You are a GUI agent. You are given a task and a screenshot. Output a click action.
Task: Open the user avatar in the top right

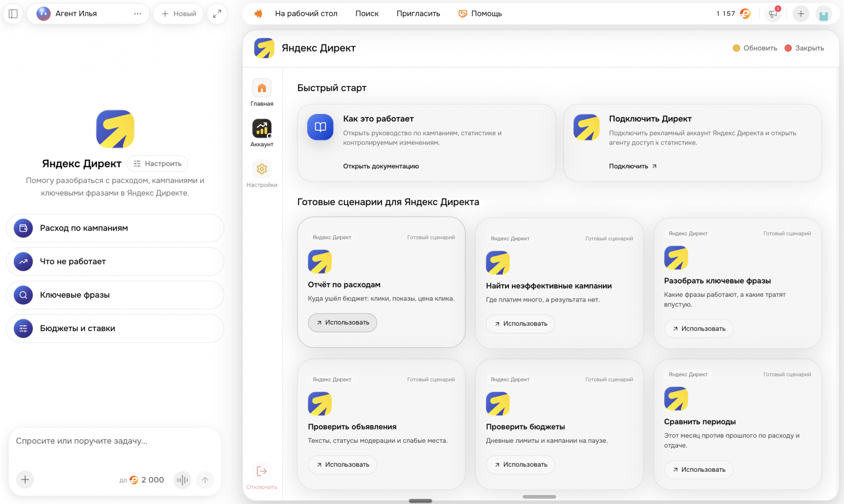click(823, 14)
